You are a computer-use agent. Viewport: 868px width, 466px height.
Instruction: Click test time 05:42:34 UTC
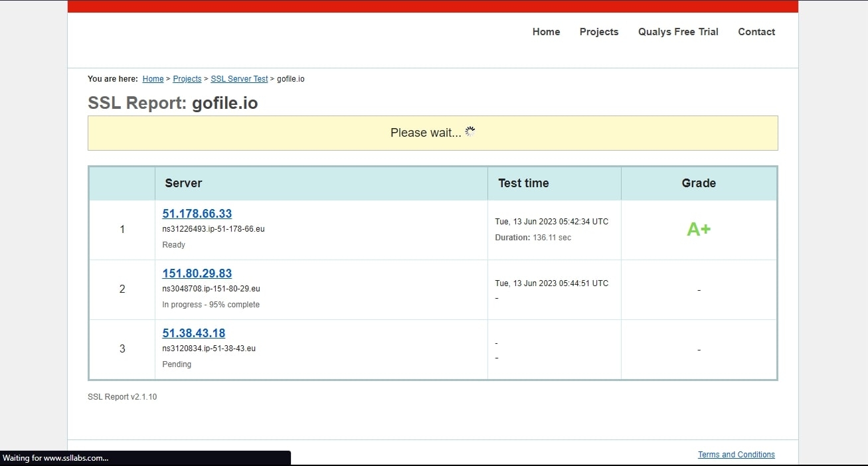[552, 222]
